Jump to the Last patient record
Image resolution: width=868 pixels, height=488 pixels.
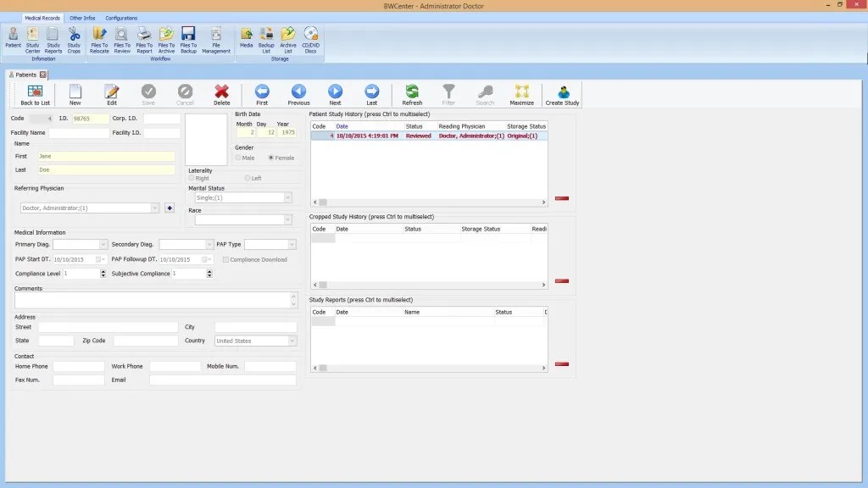point(372,95)
